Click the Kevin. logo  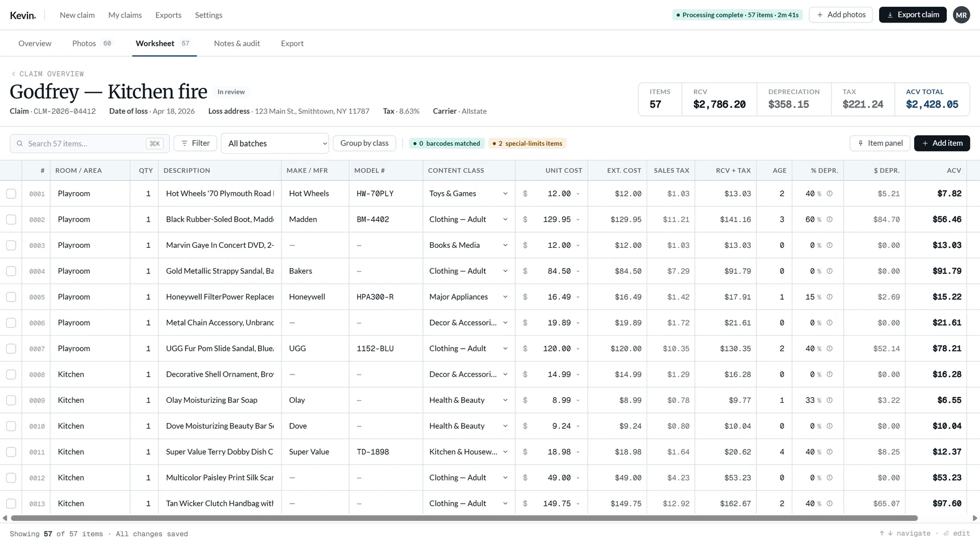tap(23, 15)
